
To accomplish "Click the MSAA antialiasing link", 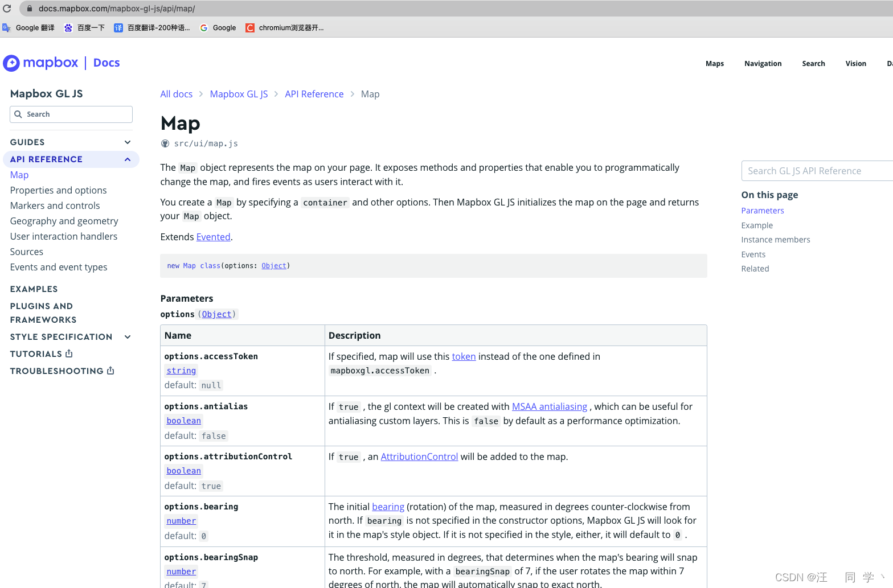I will [x=550, y=406].
